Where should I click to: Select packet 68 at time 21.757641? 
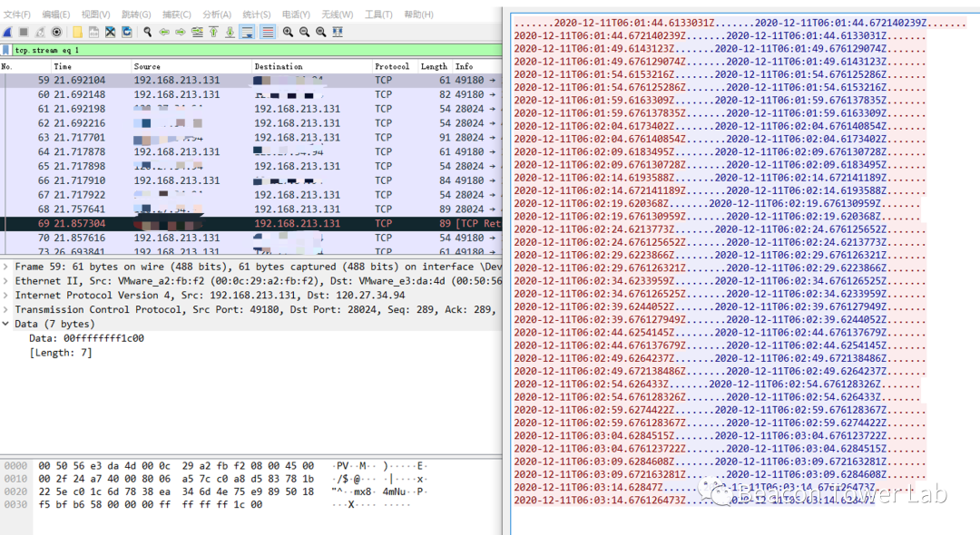pyautogui.click(x=250, y=209)
